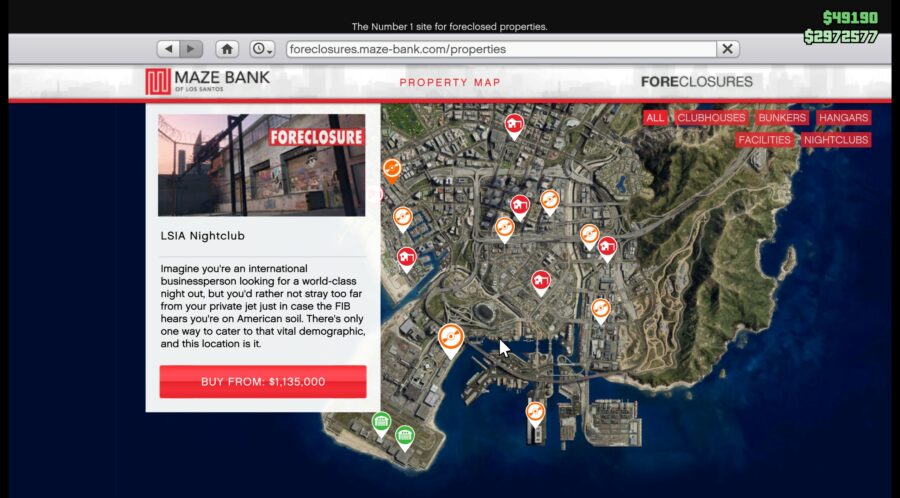Select the southernmost nightclub pin at the docks
Image resolution: width=900 pixels, height=498 pixels.
(x=535, y=411)
